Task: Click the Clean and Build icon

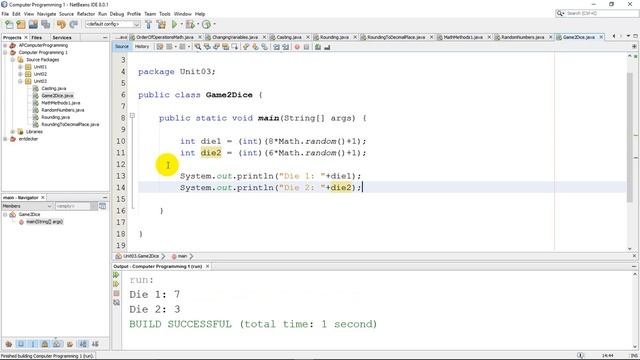Action: (x=161, y=24)
